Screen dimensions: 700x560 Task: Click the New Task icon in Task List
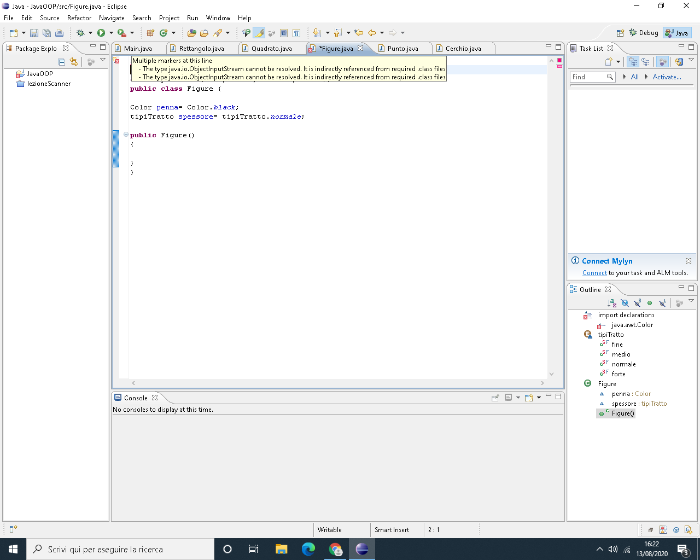[608, 62]
